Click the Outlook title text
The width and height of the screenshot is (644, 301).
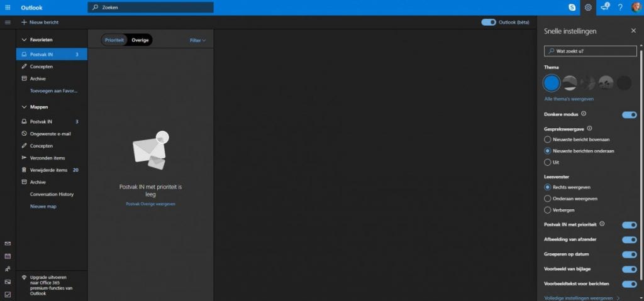pos(31,8)
